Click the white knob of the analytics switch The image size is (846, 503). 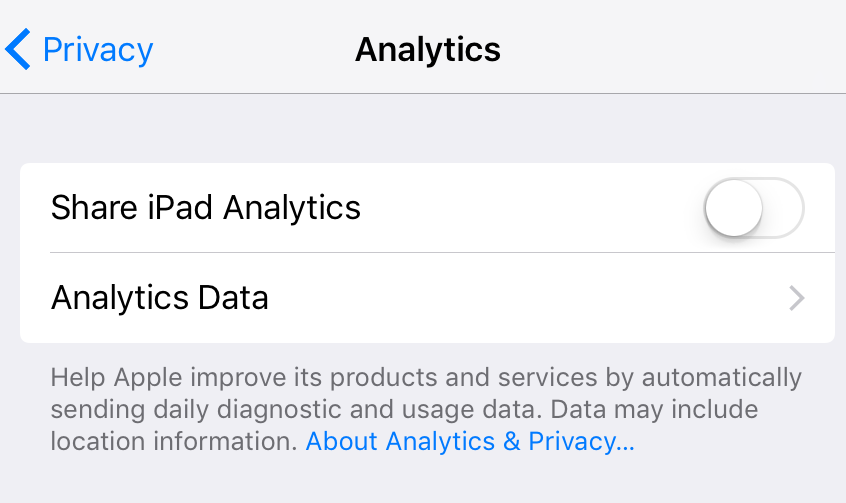(733, 208)
